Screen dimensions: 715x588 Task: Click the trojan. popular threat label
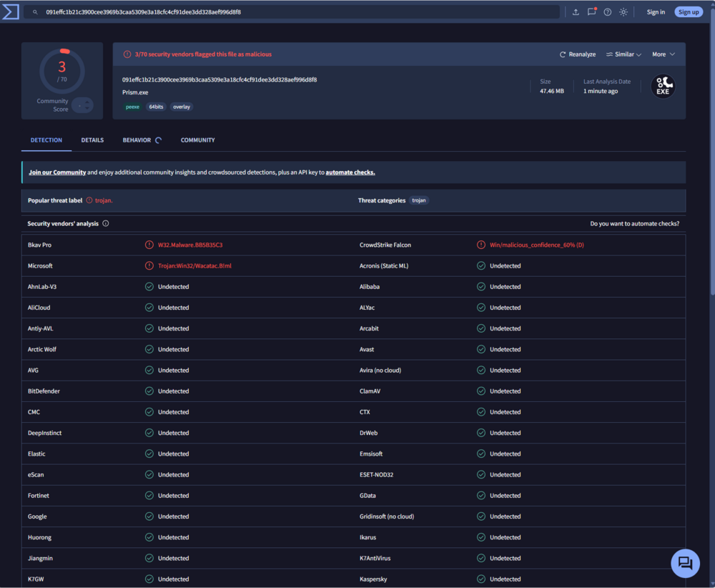pos(104,200)
